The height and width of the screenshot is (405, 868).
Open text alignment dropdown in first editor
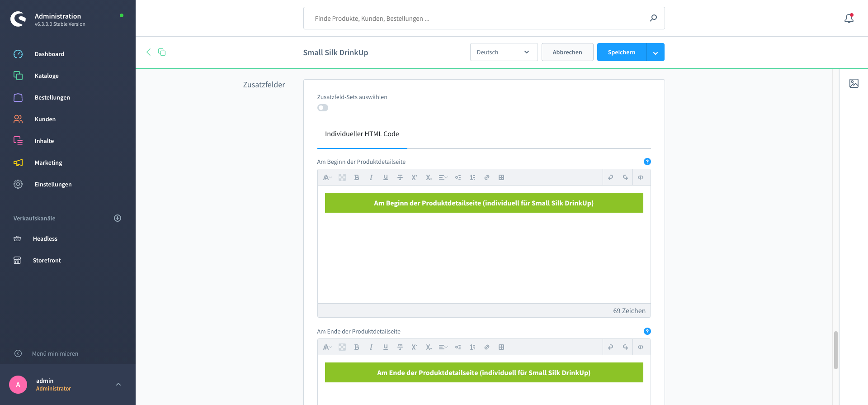click(443, 177)
